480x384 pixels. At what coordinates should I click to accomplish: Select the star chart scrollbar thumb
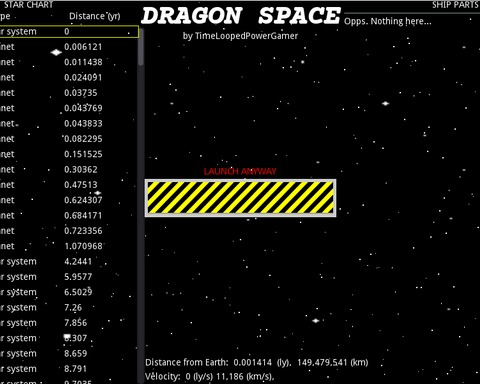(x=141, y=47)
